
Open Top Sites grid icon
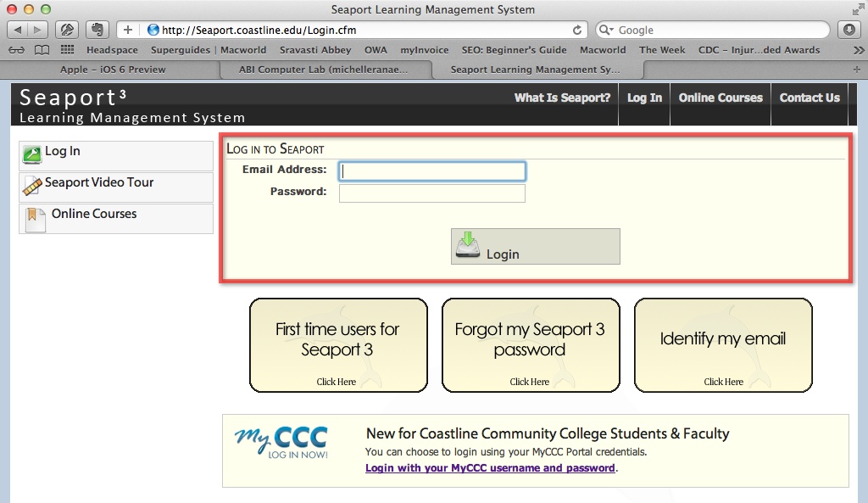(67, 50)
